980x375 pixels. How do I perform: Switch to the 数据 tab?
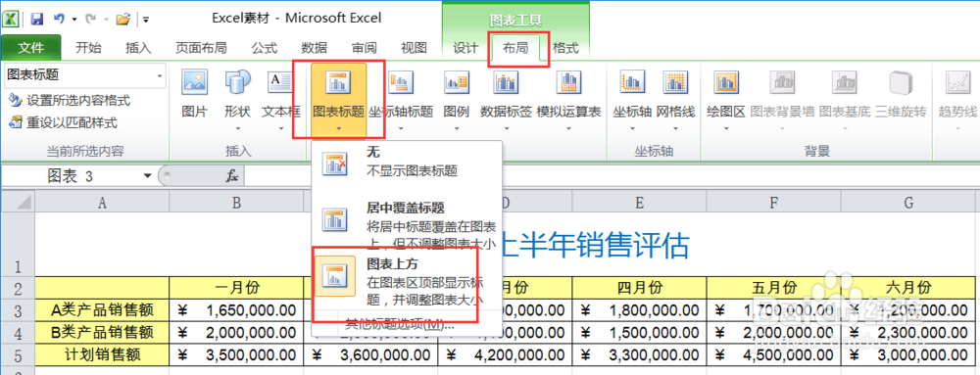[x=314, y=48]
